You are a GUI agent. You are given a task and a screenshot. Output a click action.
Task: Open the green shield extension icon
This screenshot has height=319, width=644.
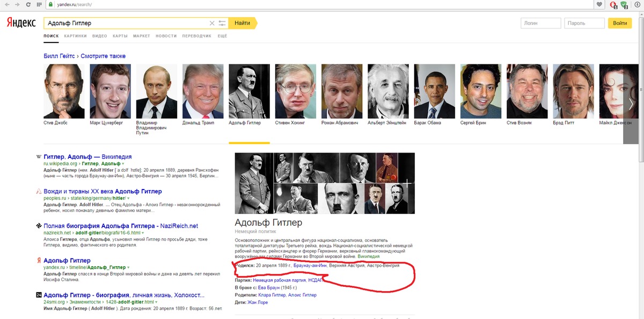624,5
